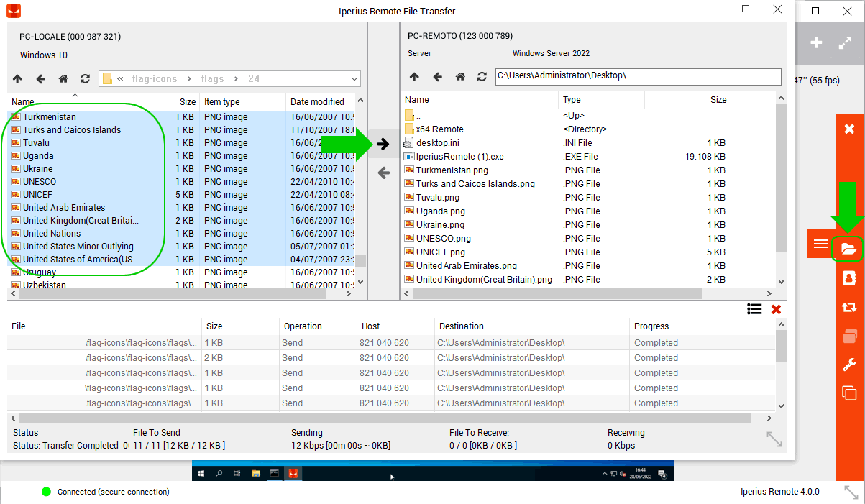Send selected files with the right arrow button
Screen dimensions: 865x504
coord(383,144)
